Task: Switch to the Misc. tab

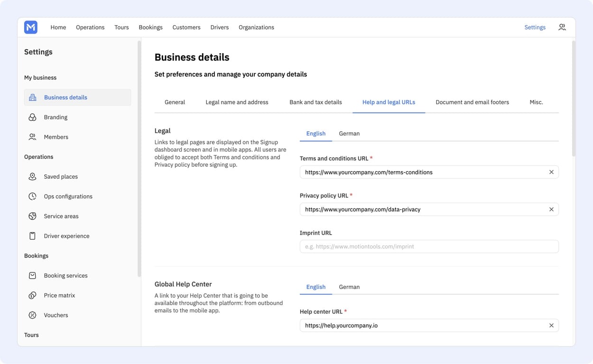Action: (536, 102)
